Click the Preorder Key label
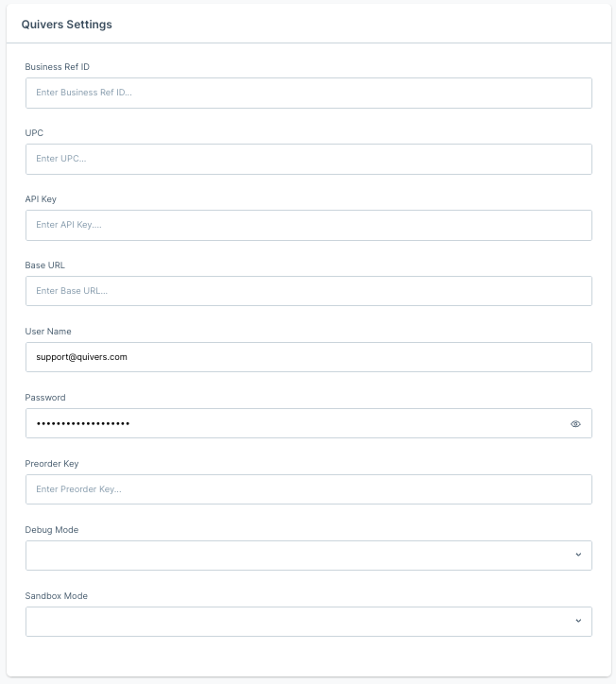Image resolution: width=616 pixels, height=684 pixels. [52, 464]
